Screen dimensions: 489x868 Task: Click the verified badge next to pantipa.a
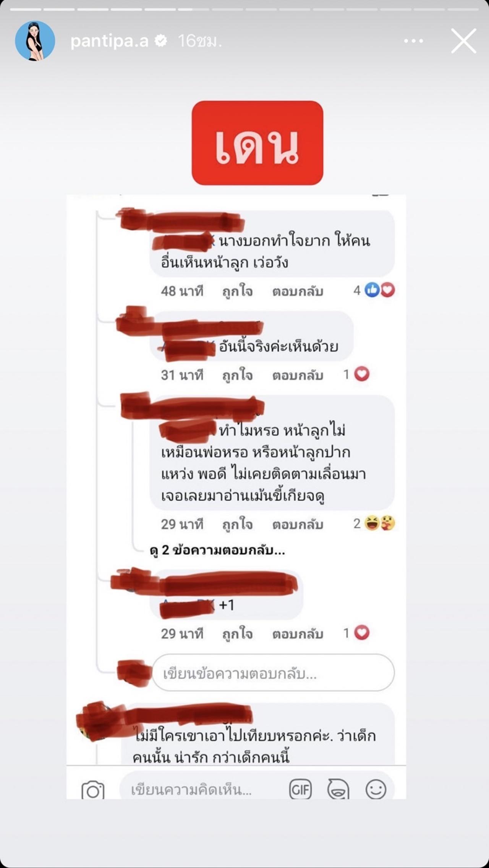click(161, 40)
